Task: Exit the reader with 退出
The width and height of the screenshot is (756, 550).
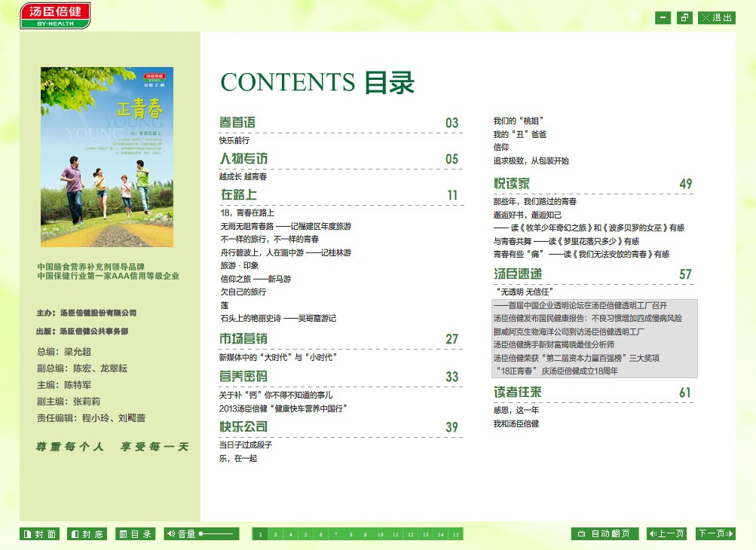Action: tap(717, 18)
